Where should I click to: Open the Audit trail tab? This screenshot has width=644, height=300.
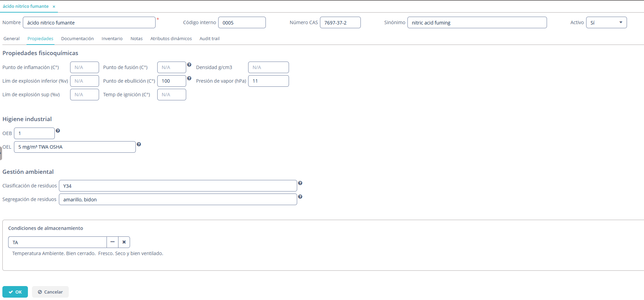click(209, 39)
